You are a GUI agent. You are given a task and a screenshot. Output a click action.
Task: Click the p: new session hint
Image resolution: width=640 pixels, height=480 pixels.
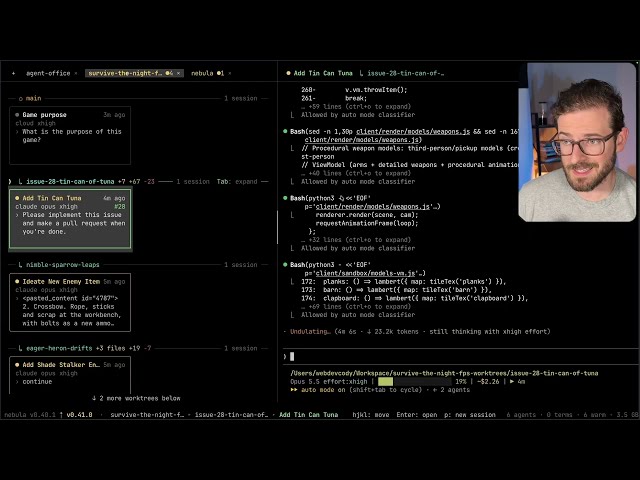click(x=470, y=415)
